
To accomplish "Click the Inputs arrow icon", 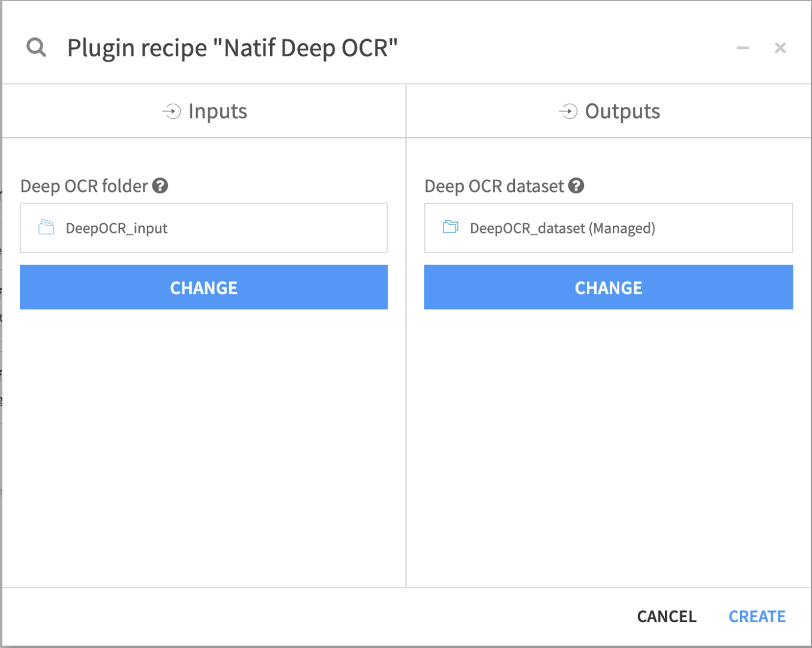I will click(171, 111).
